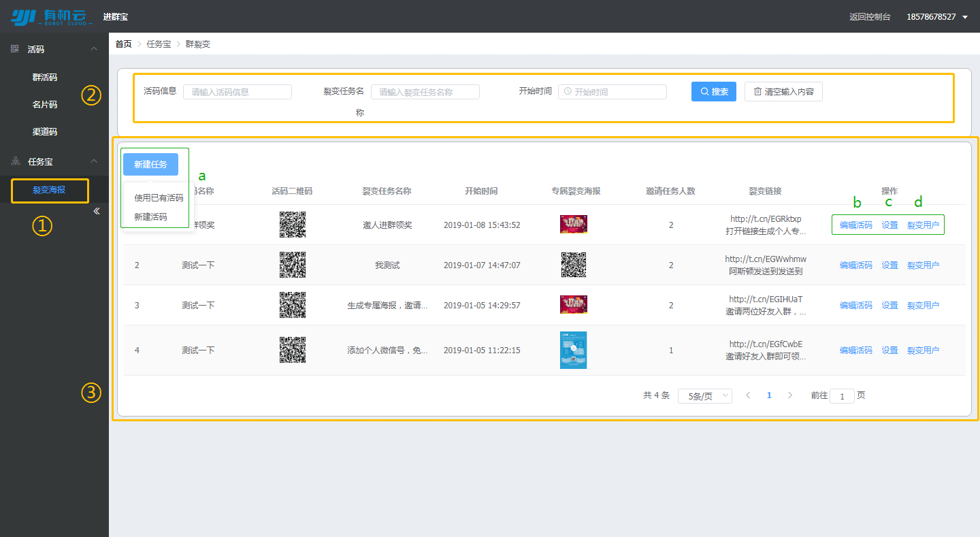980x537 pixels.
Task: Go to next page arrow
Action: [x=790, y=395]
